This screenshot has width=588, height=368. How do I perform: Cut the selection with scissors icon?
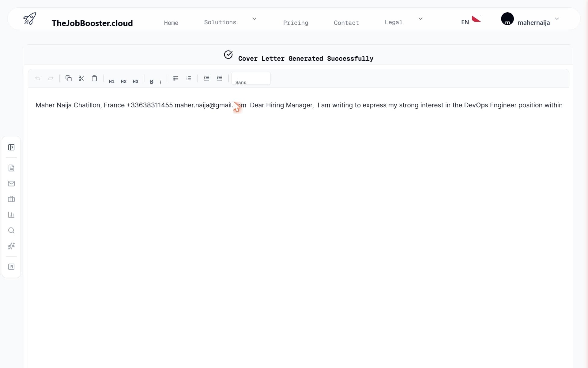81,78
